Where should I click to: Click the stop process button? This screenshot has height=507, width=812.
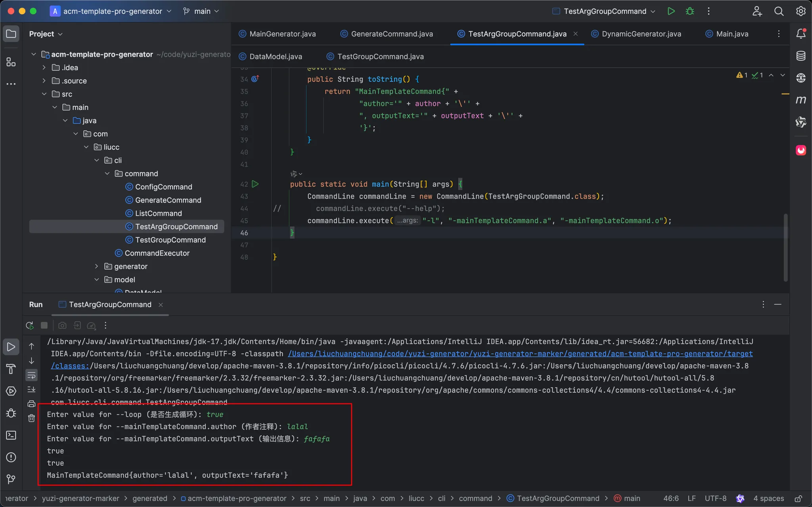coord(44,325)
